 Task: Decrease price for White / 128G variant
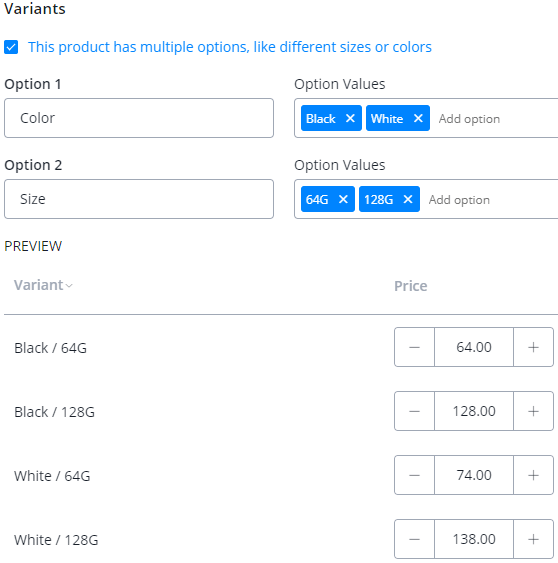coord(414,539)
